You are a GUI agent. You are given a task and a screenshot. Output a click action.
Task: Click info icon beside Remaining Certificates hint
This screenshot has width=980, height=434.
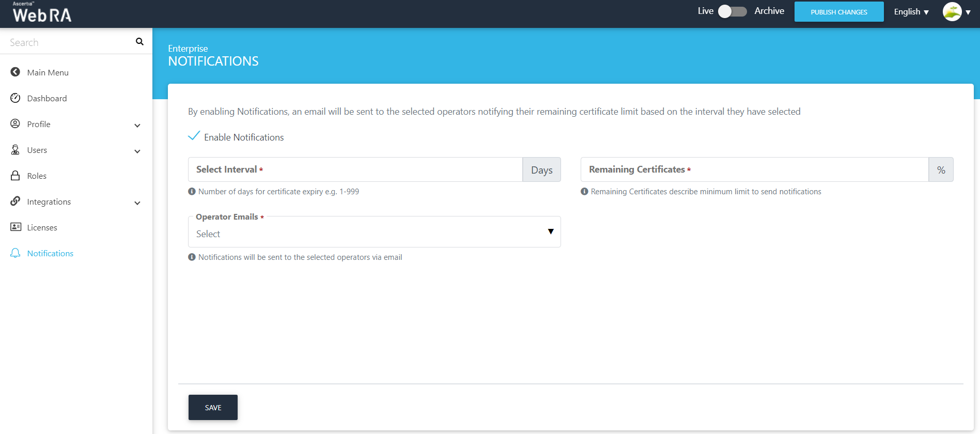click(584, 192)
